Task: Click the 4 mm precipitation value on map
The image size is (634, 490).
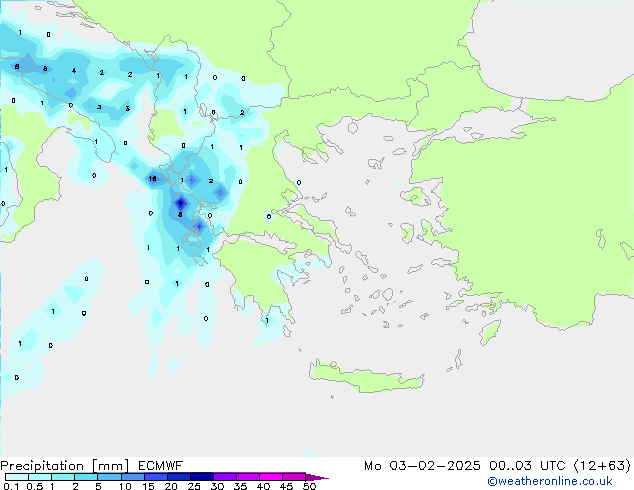Action: (x=74, y=71)
